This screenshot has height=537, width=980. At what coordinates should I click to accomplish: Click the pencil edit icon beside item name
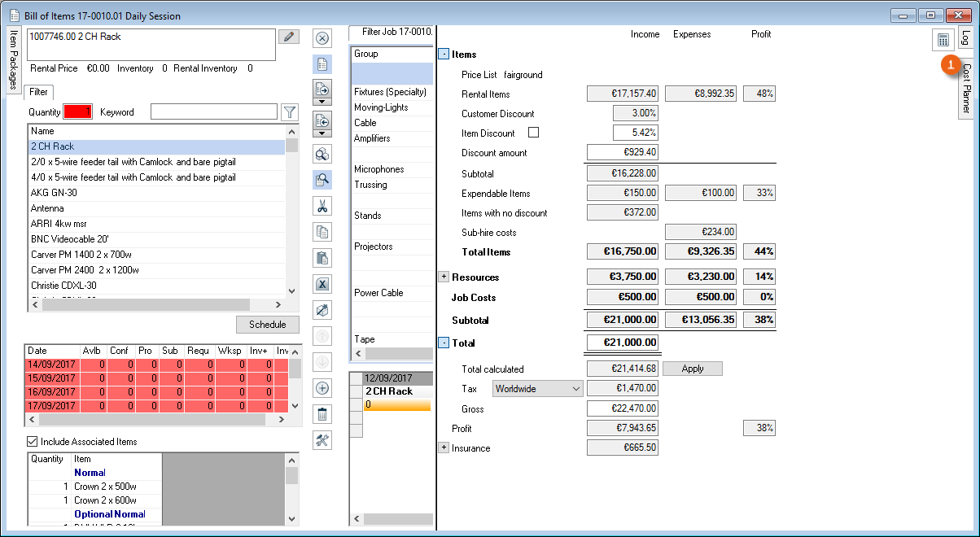(288, 37)
